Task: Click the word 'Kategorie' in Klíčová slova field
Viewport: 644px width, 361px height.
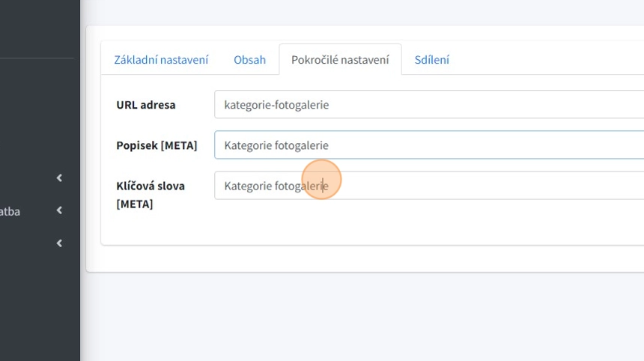Action: [248, 186]
